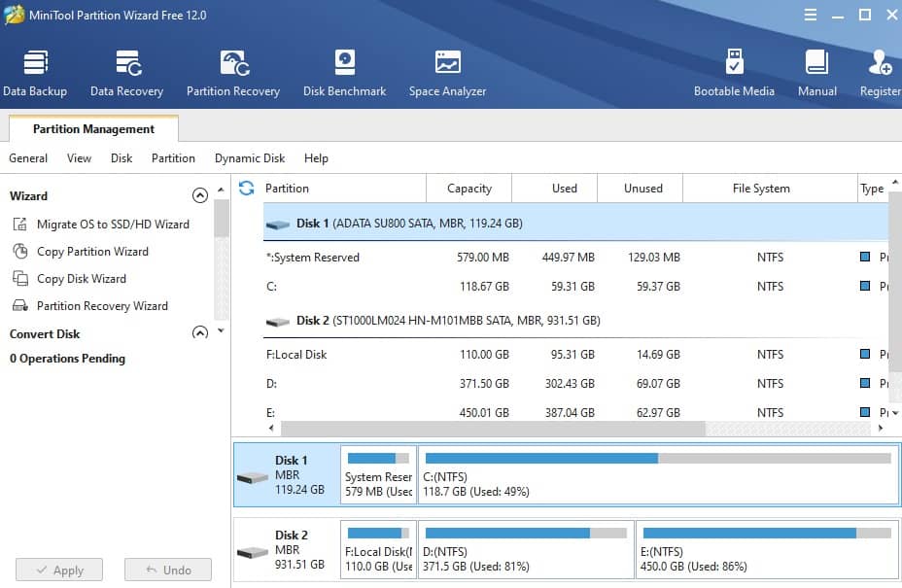
Task: Open the hamburger menu in title bar
Action: point(811,15)
